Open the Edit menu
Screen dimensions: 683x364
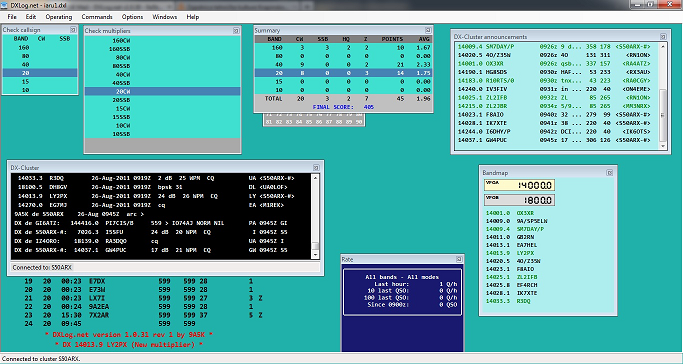coord(30,17)
